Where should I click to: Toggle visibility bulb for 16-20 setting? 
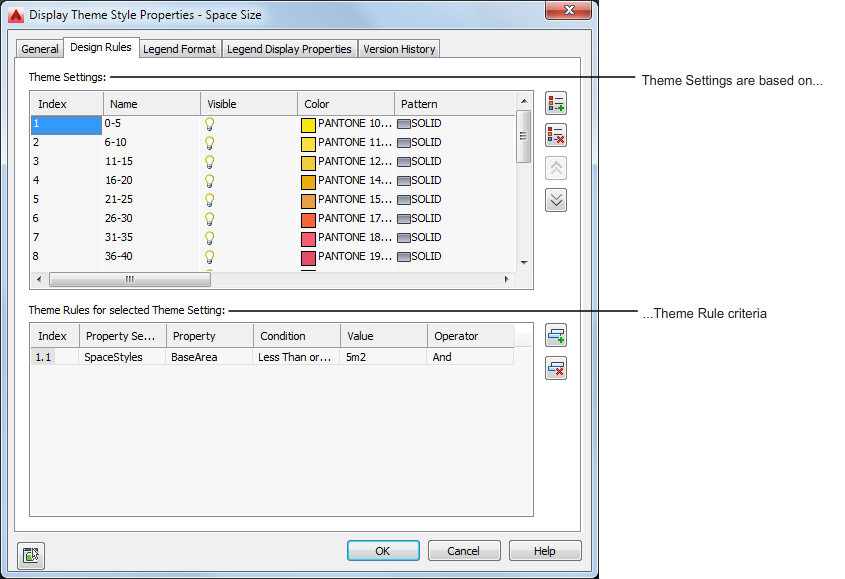(x=210, y=181)
